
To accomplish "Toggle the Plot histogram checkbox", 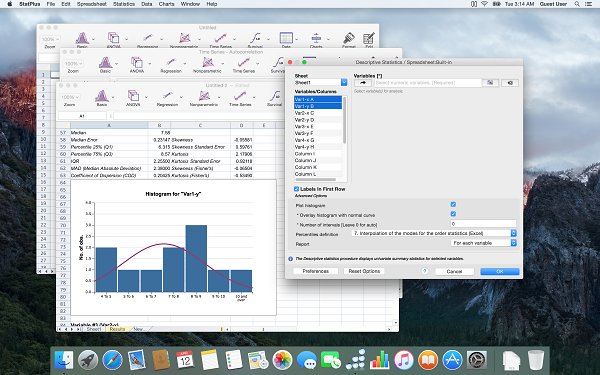I will tap(453, 205).
